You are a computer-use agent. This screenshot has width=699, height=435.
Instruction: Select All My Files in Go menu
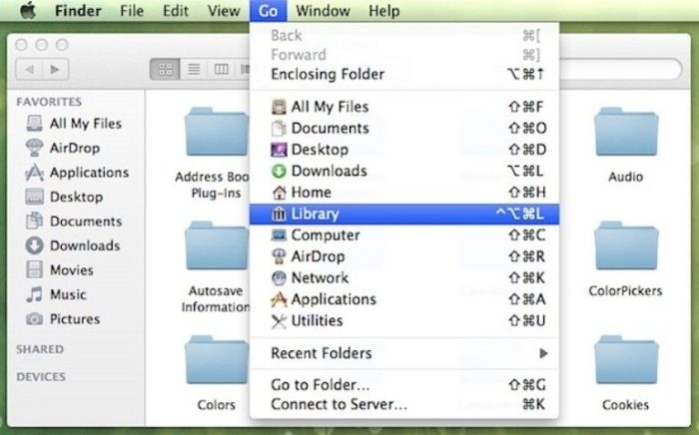pyautogui.click(x=404, y=107)
